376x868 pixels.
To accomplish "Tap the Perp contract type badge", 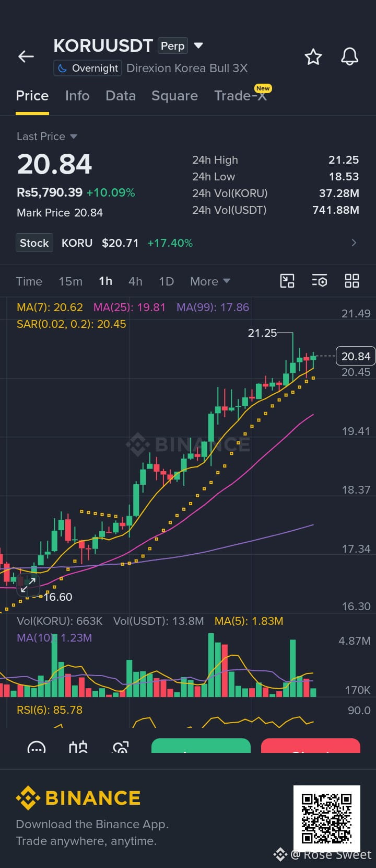I will point(173,46).
